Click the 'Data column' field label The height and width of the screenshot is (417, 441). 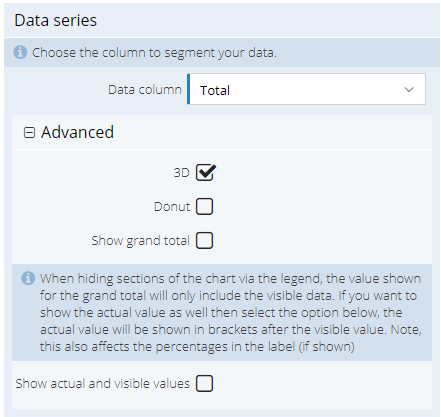[145, 90]
